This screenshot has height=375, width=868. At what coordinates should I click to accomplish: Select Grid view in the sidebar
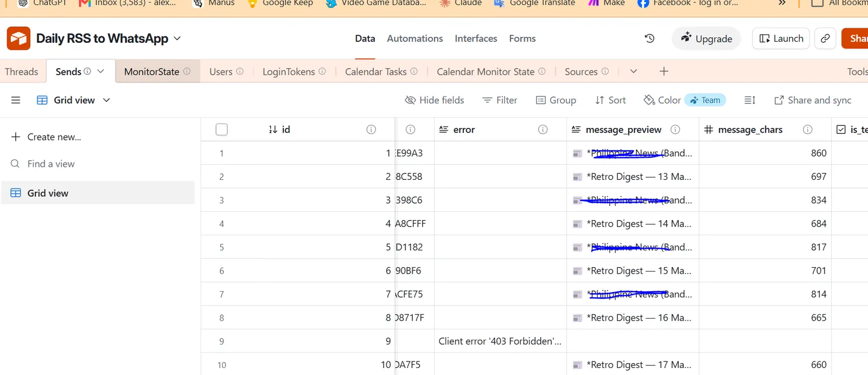98,193
